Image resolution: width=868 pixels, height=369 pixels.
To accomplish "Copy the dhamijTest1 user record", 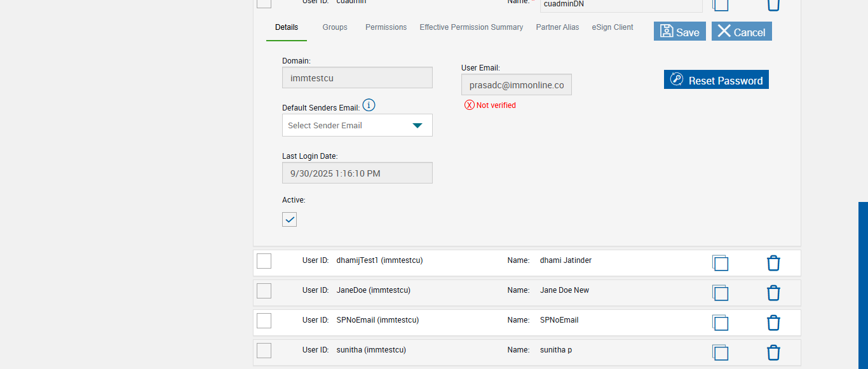I will (x=720, y=263).
